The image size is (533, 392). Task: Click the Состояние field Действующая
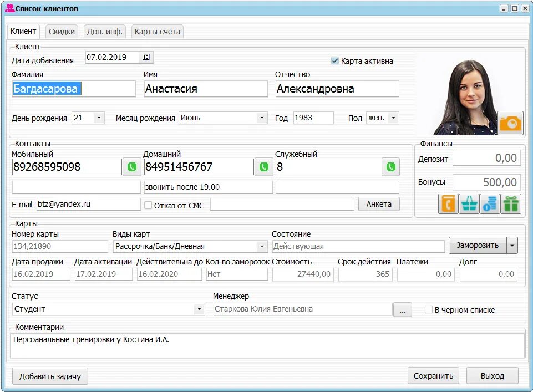tap(358, 246)
